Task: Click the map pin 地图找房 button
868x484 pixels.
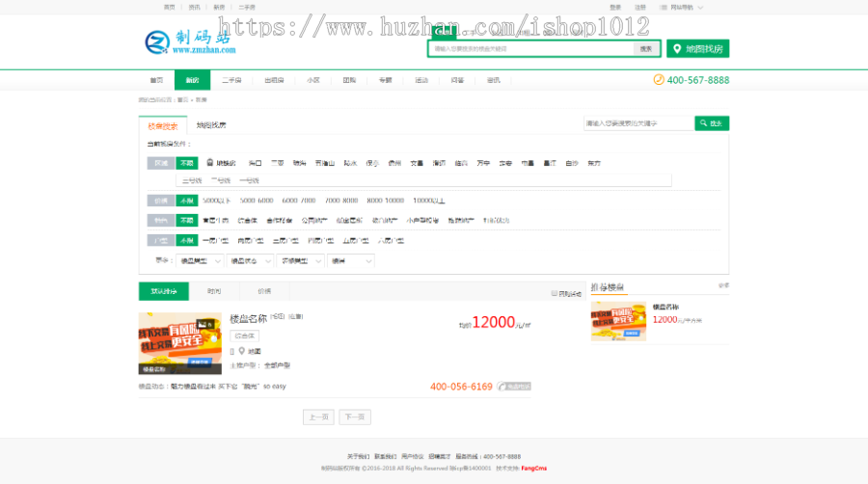Action: pyautogui.click(x=697, y=48)
